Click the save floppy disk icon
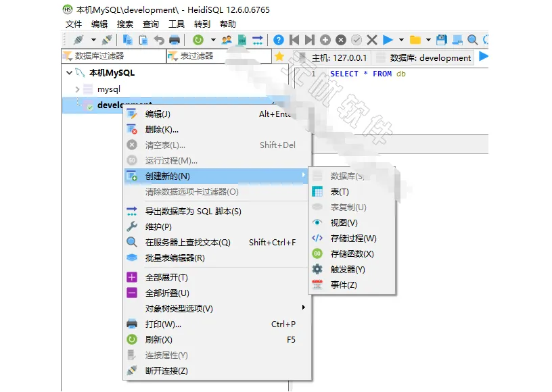The image size is (552, 392). pyautogui.click(x=442, y=40)
